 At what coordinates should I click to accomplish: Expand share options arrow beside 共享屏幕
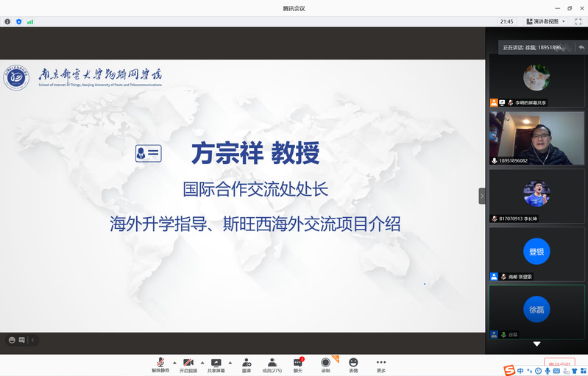pos(230,363)
